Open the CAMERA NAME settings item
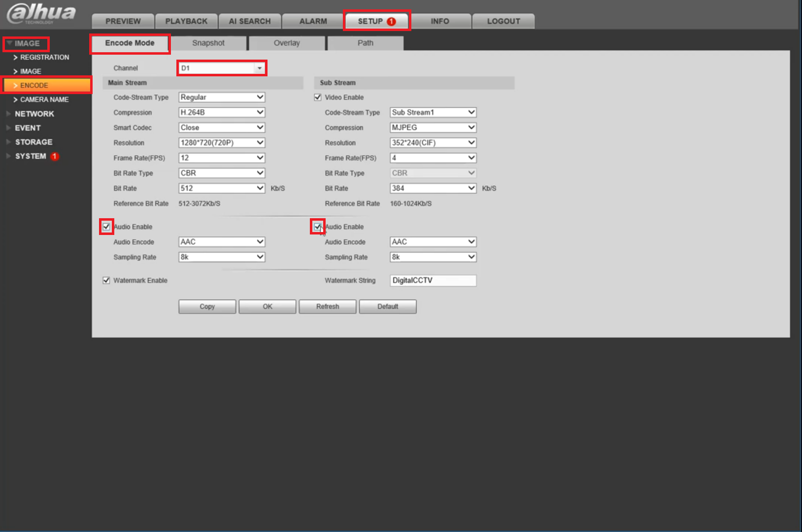This screenshot has width=802, height=532. pyautogui.click(x=44, y=100)
